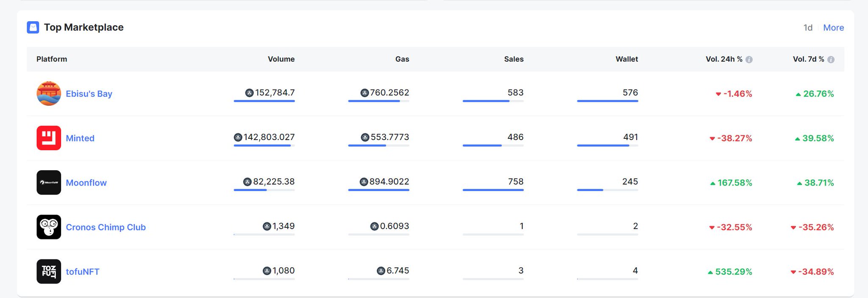Click Minted gas value 553.7773
Screen dimensions: 868x298
[390, 137]
